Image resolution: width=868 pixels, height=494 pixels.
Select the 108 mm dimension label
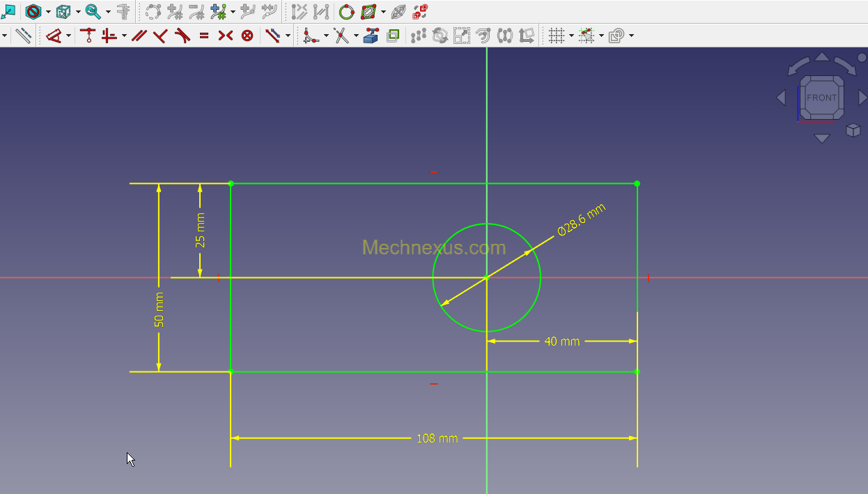tap(437, 438)
